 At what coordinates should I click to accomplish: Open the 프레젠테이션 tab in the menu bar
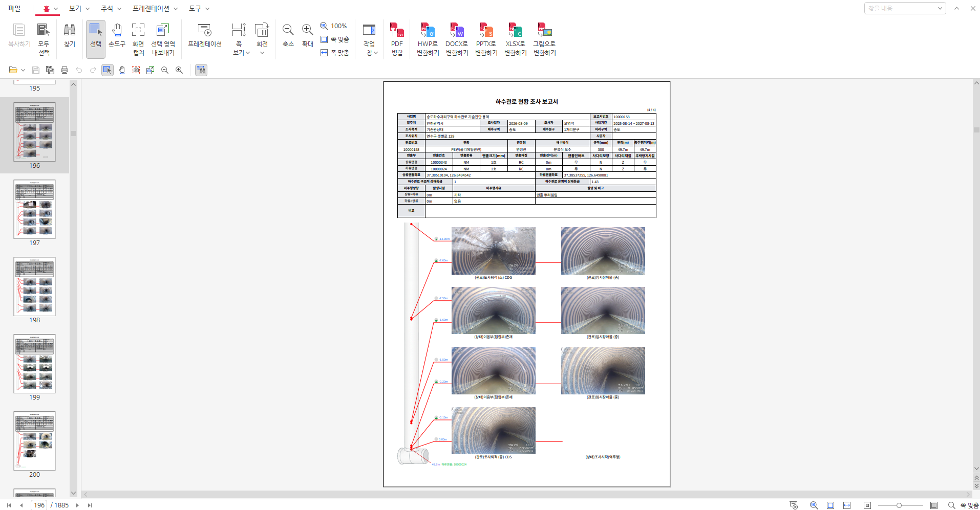151,9
